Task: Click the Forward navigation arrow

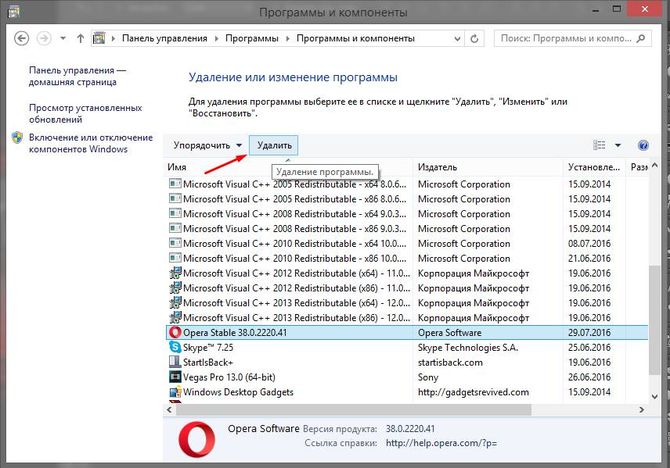Action: coord(44,38)
